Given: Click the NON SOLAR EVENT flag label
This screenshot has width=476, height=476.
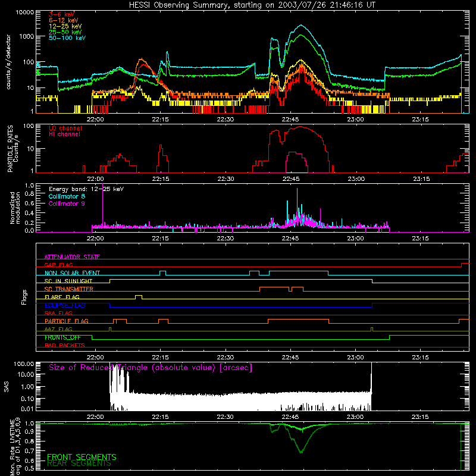Looking at the screenshot, I should pyautogui.click(x=72, y=273).
